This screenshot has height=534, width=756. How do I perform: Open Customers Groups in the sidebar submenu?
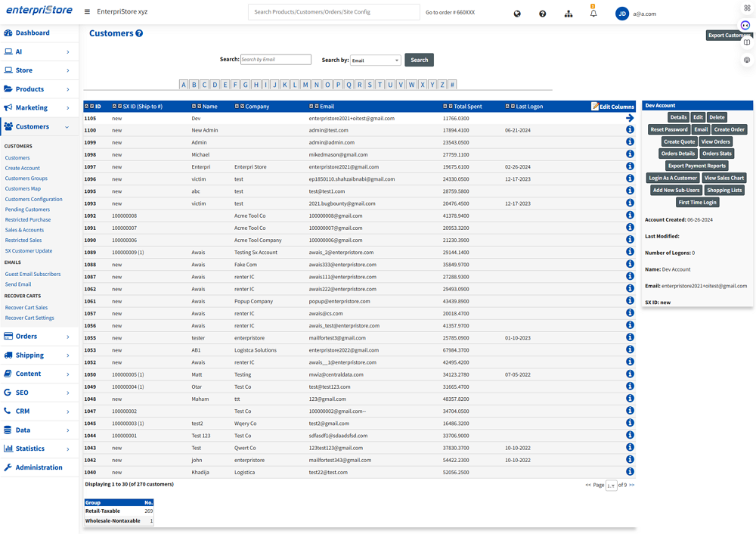click(x=26, y=179)
